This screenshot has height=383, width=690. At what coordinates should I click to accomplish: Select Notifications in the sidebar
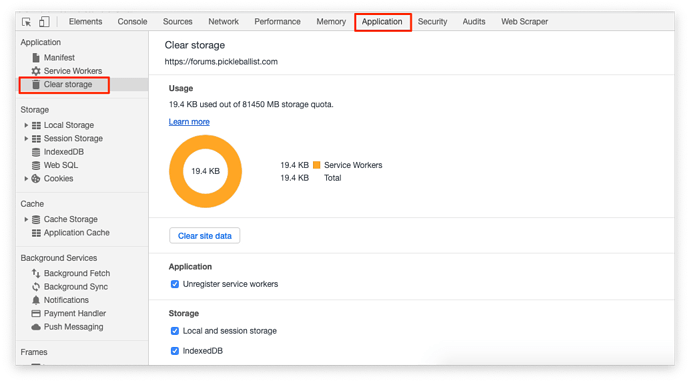(x=66, y=300)
